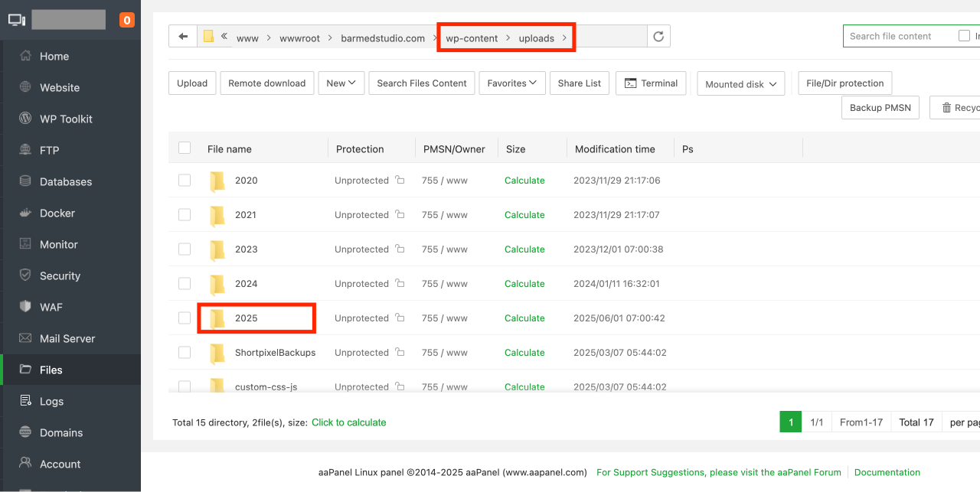Screen dimensions: 980x492
Task: Click the Security shield icon in sidebar
Action: tap(25, 275)
